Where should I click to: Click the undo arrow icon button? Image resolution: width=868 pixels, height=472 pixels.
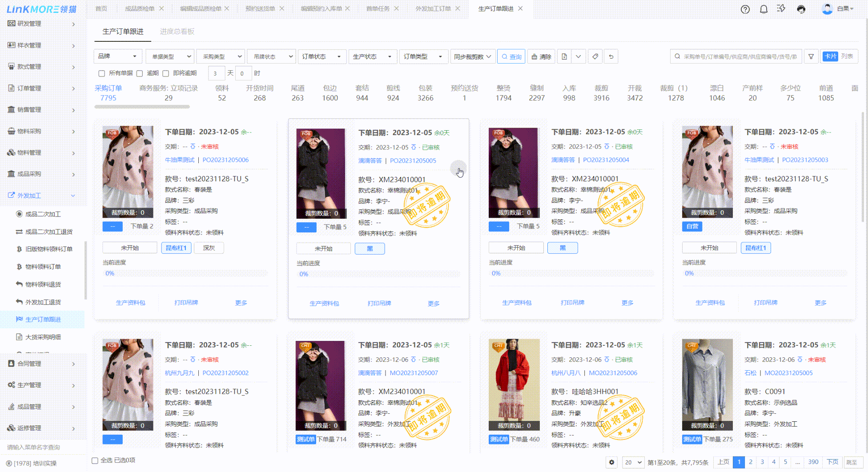pos(611,56)
